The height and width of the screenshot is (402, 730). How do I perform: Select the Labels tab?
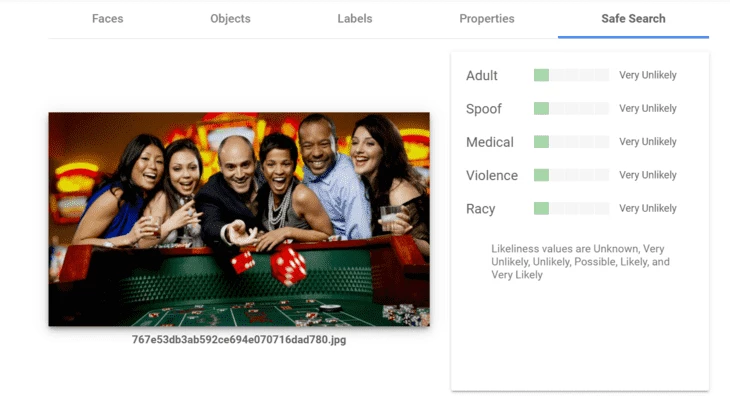click(x=355, y=19)
